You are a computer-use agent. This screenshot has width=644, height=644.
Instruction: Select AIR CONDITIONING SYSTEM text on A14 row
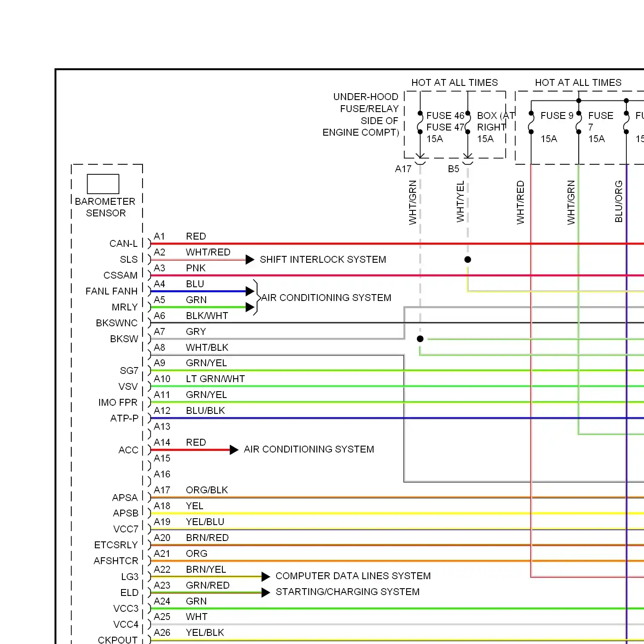pyautogui.click(x=309, y=449)
